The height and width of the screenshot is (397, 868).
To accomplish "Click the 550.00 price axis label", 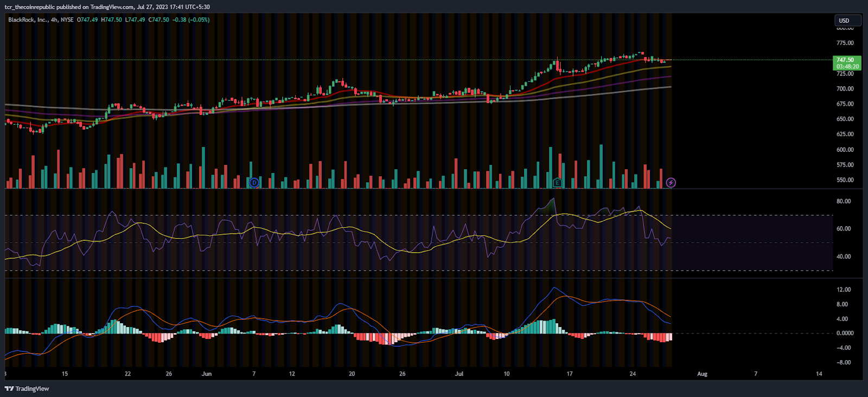I will (845, 180).
